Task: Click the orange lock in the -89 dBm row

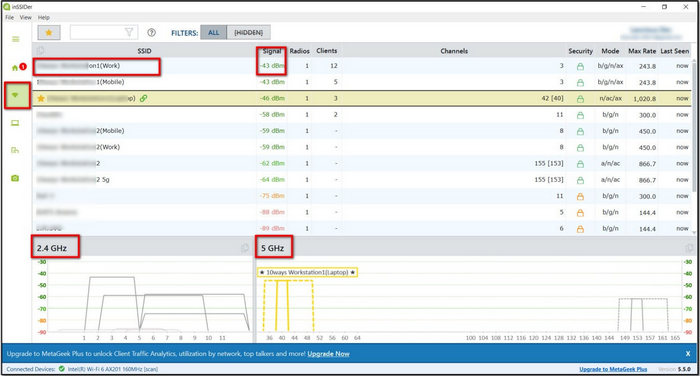Action: [x=580, y=229]
